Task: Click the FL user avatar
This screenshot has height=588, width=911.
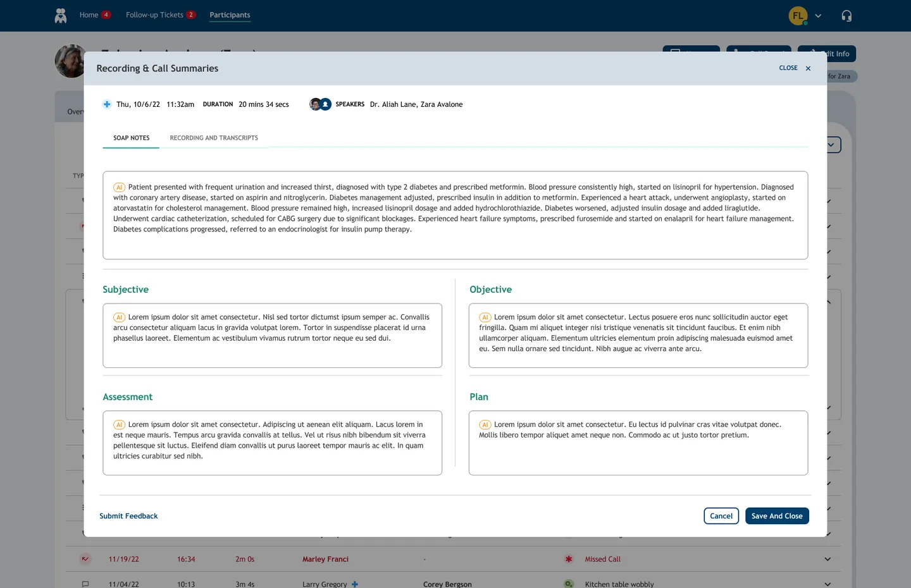Action: [x=798, y=16]
